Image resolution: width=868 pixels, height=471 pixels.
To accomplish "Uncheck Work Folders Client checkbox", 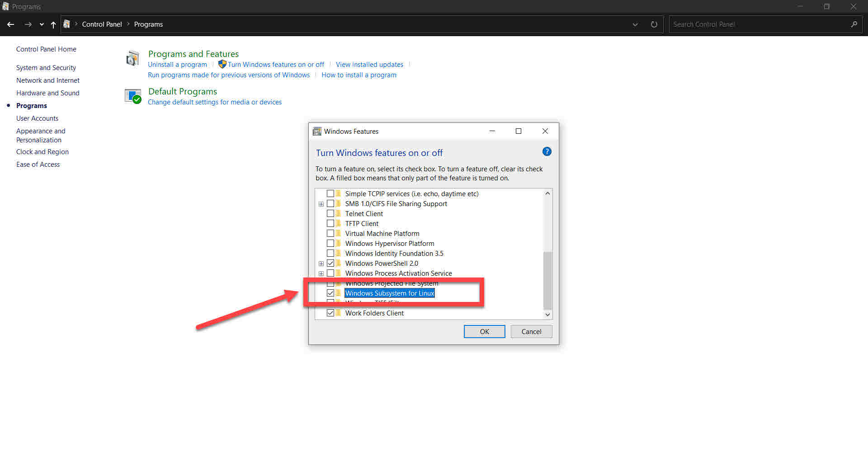I will (330, 313).
